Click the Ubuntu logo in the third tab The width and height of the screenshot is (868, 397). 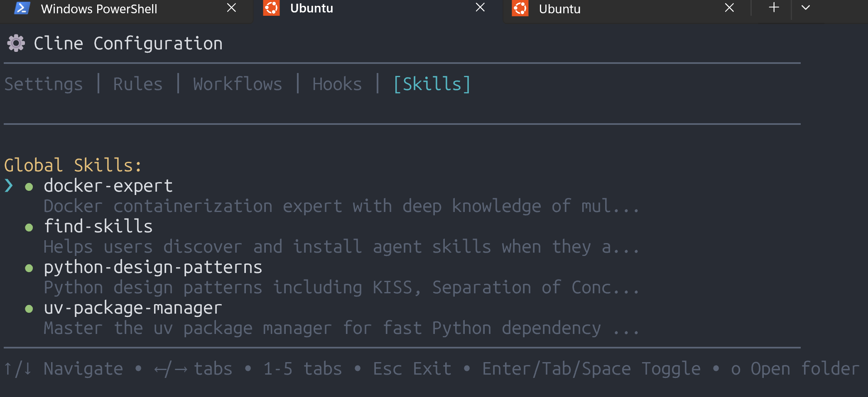[x=520, y=8]
